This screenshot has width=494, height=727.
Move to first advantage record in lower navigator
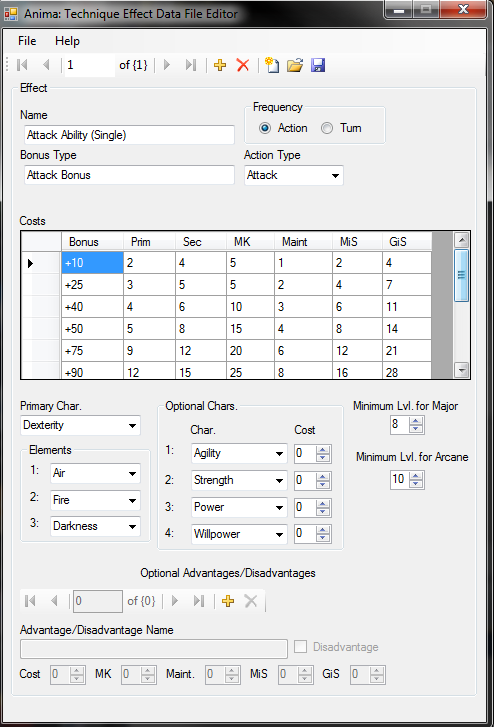tap(30, 601)
